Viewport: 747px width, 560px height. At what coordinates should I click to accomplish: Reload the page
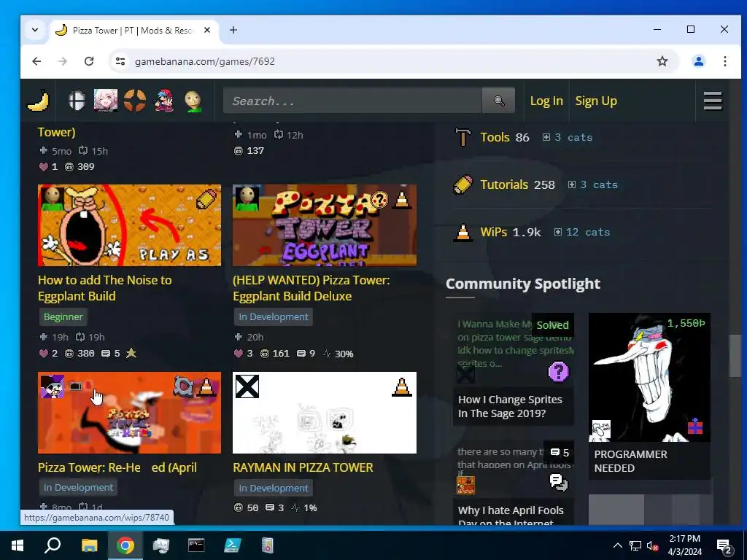(x=88, y=61)
